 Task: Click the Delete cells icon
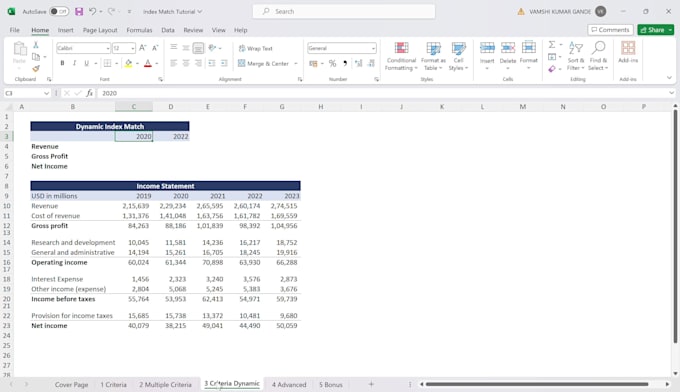coord(508,48)
